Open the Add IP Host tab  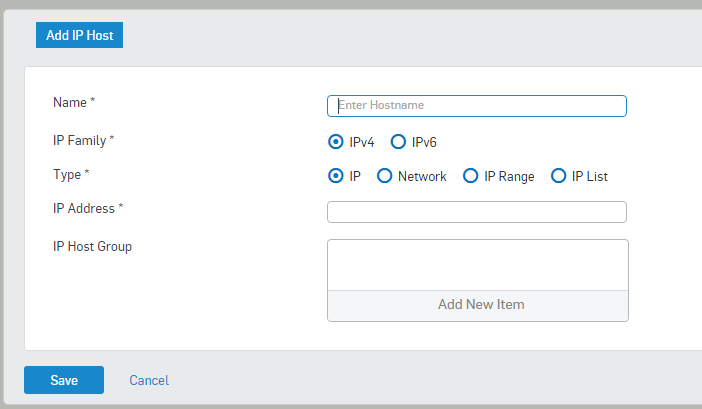(79, 35)
